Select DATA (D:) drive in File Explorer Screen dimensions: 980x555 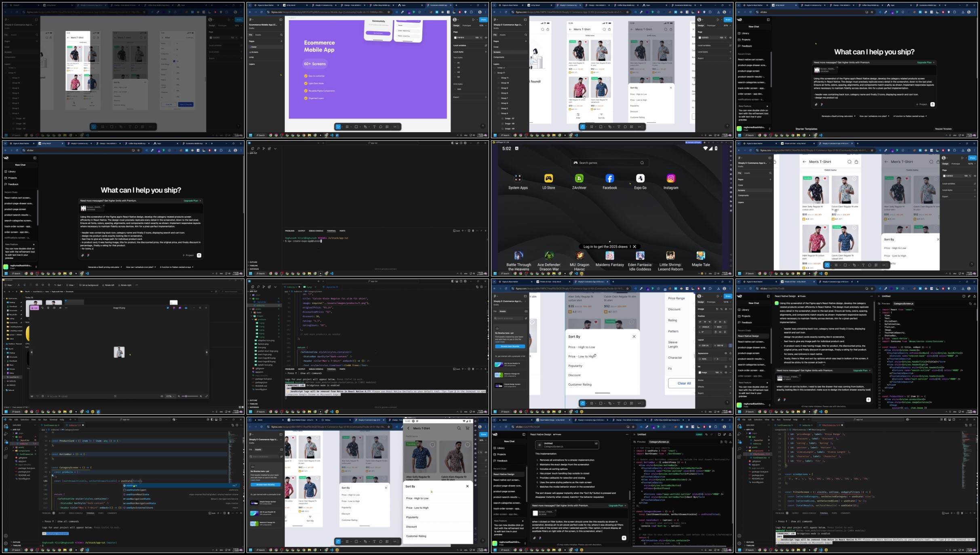[x=11, y=381]
